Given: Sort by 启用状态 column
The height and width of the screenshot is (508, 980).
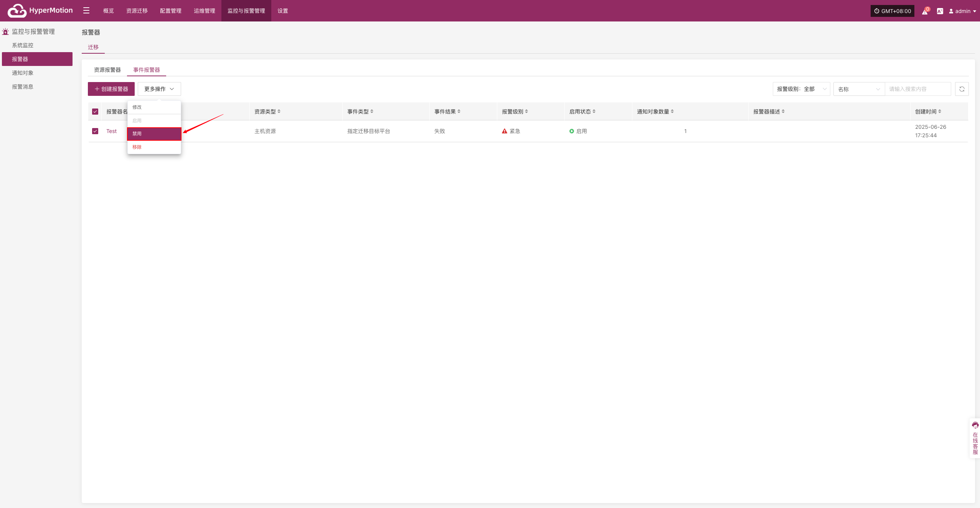Looking at the screenshot, I should pos(594,112).
